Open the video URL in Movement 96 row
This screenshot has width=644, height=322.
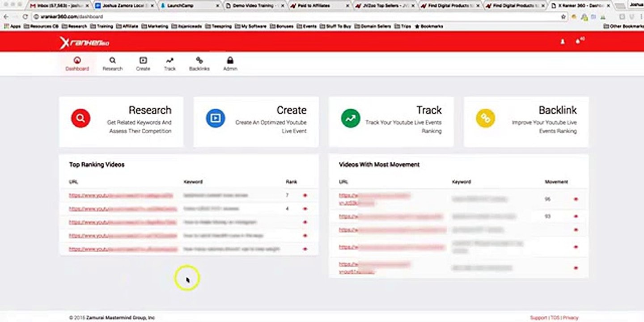(374, 199)
